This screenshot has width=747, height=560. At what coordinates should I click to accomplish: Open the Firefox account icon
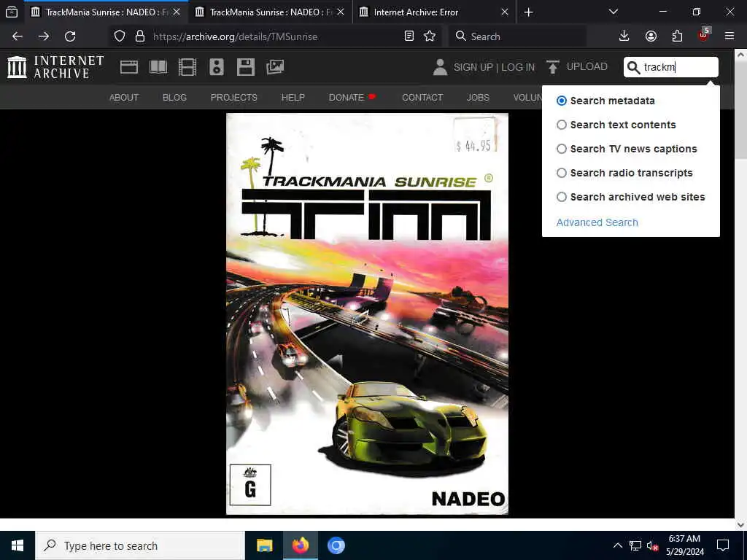(x=651, y=36)
